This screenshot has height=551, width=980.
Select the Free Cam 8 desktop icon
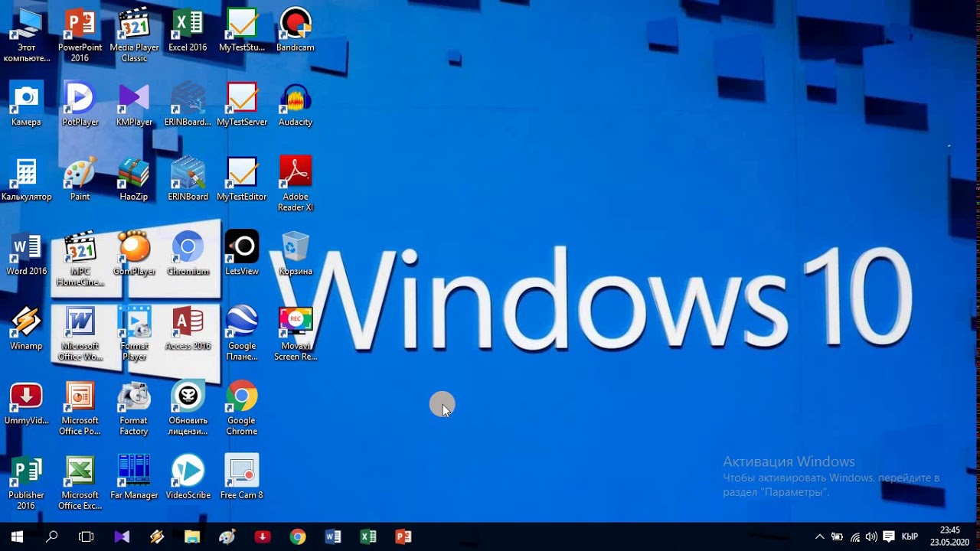point(242,478)
